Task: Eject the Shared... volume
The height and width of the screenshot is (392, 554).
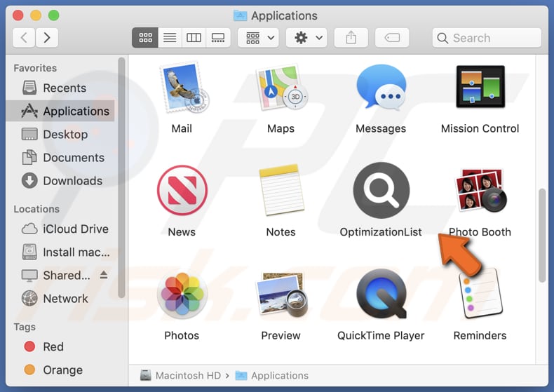Action: tap(104, 275)
